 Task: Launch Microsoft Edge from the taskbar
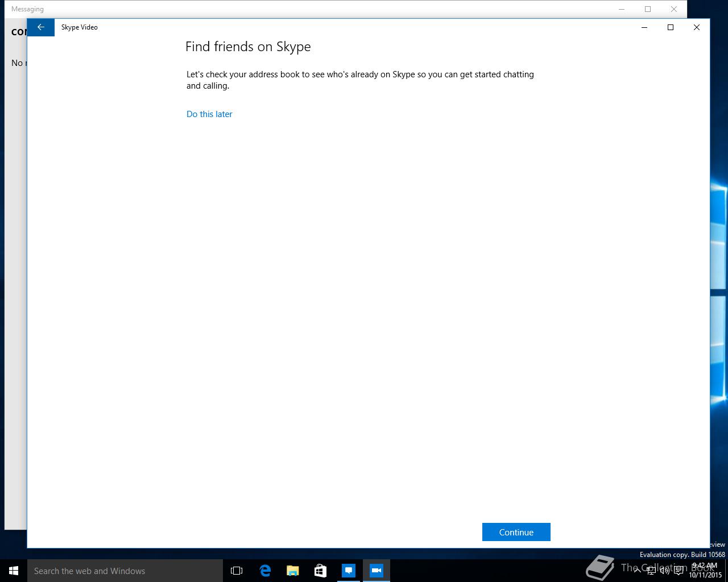click(x=264, y=571)
